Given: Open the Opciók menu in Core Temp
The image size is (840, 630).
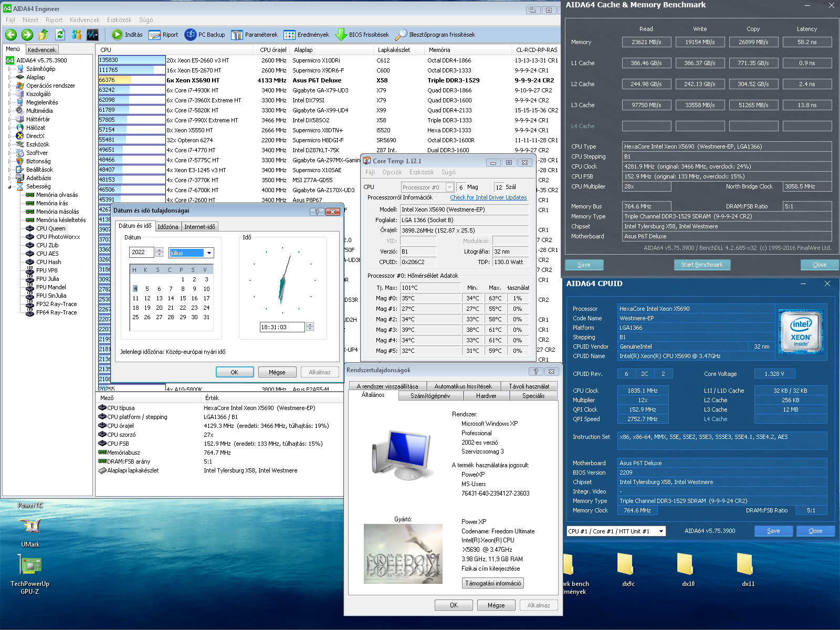Looking at the screenshot, I should [392, 172].
